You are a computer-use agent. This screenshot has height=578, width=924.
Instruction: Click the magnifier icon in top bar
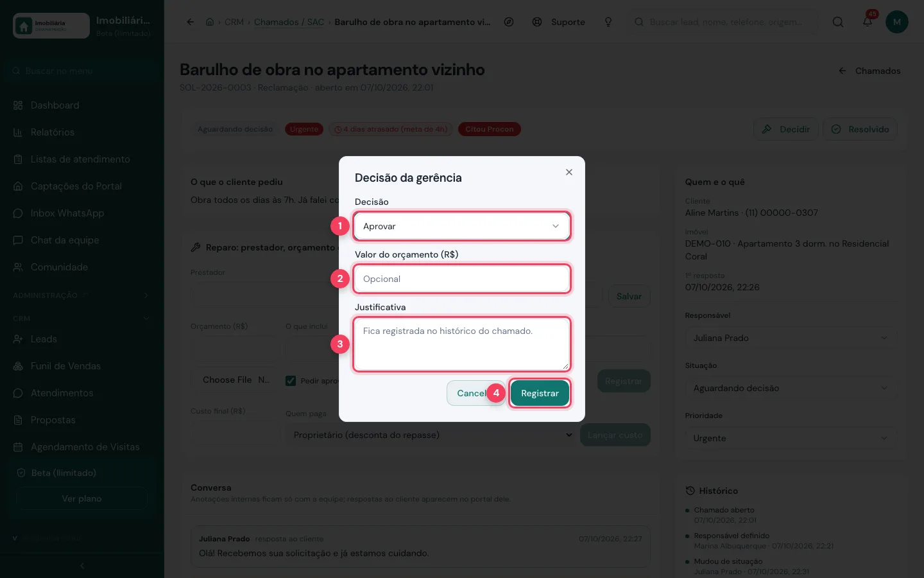pyautogui.click(x=838, y=22)
